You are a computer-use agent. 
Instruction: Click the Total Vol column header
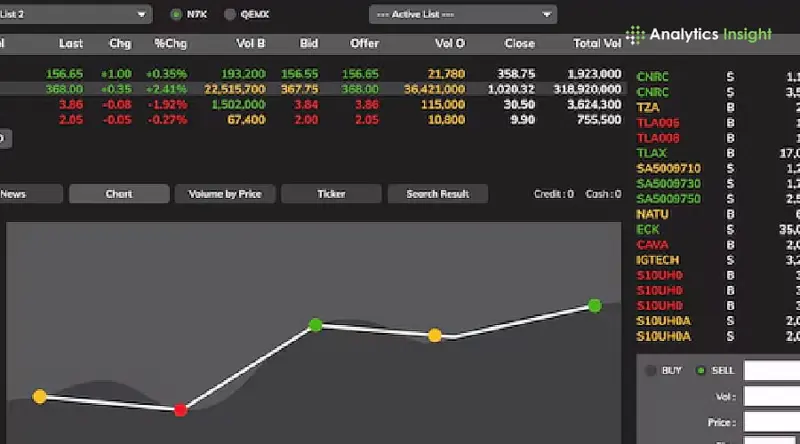click(599, 44)
